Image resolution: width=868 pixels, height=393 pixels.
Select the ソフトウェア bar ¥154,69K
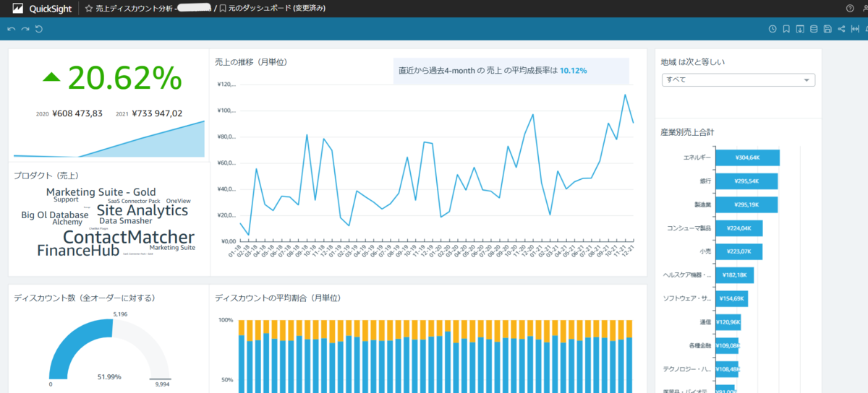(x=732, y=298)
